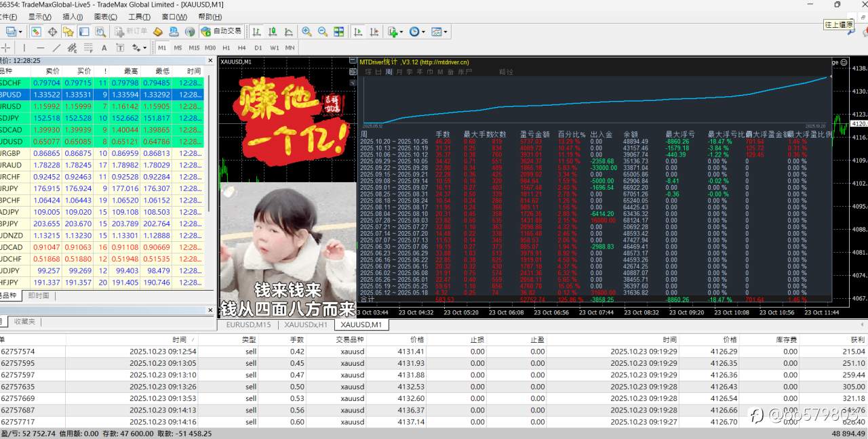Zoom in on the chart
Screen dimensions: 868x439
[x=306, y=31]
